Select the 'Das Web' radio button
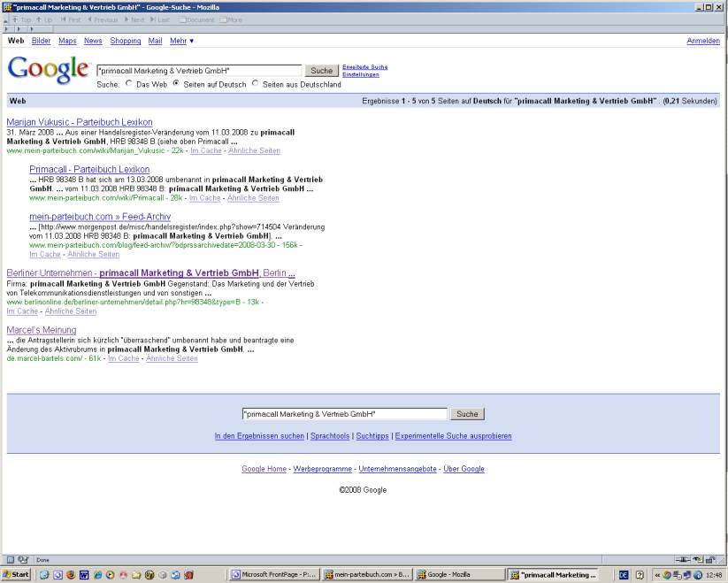Viewport: 728px width, 583px height. pos(129,83)
